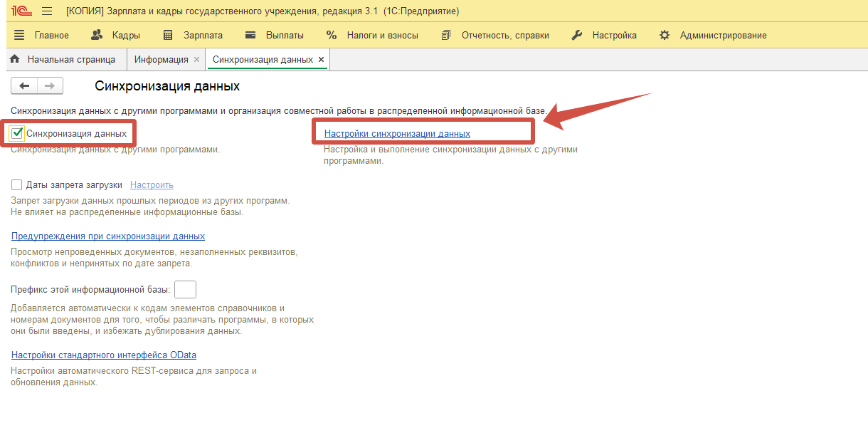
Task: Toggle the Синхронизация данных checkbox
Action: point(18,133)
